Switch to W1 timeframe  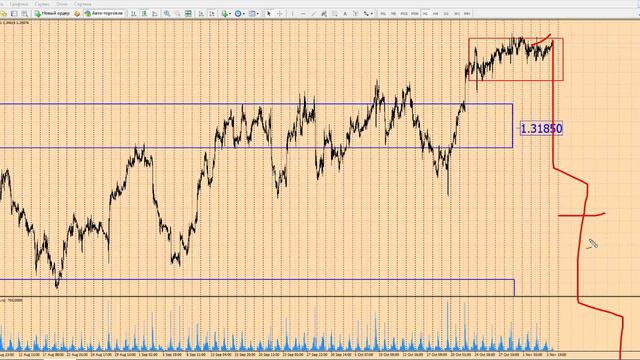[457, 13]
